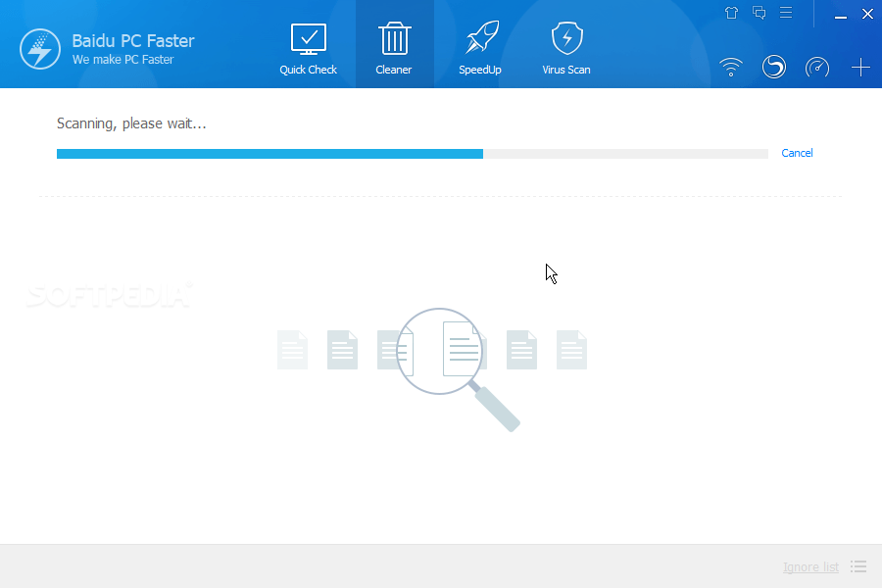Go to the Virus Scan tab
Screen dimensions: 882x588
[566, 49]
